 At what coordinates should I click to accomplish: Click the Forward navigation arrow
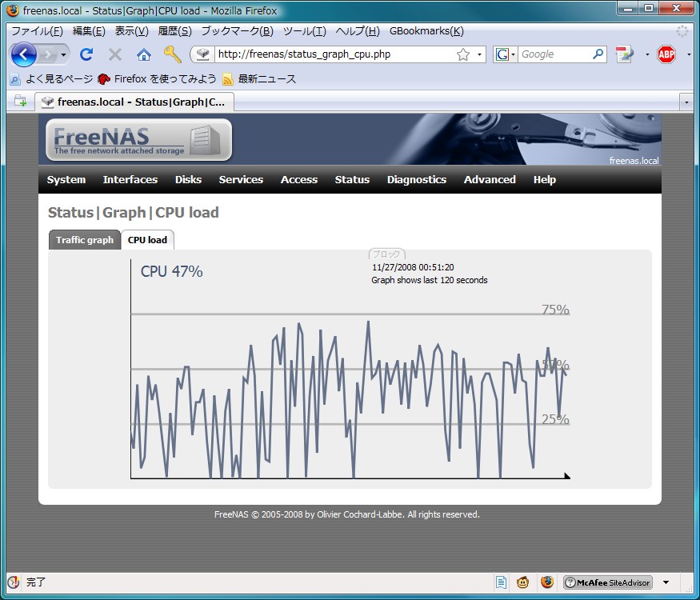coord(47,55)
